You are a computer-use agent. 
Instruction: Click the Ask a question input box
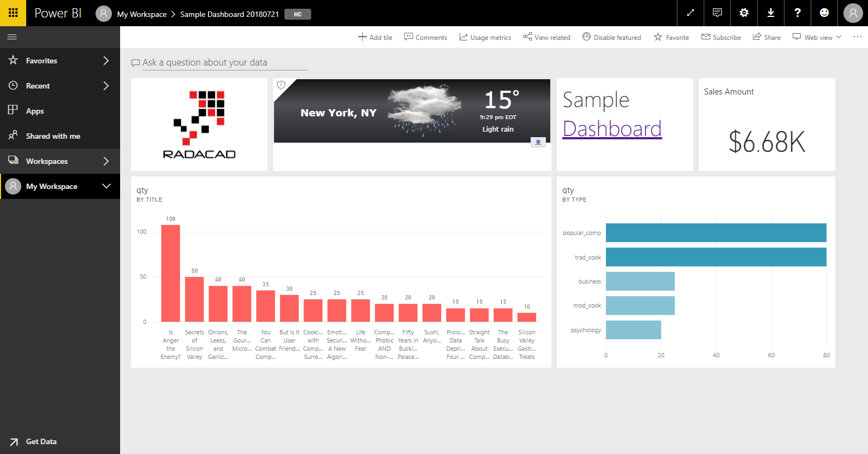(x=224, y=62)
